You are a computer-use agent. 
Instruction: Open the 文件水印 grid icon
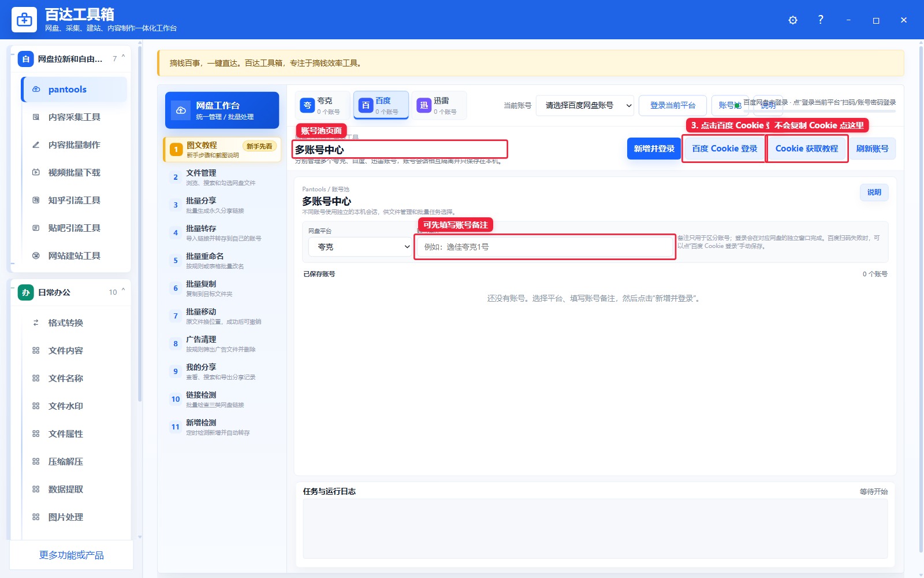36,406
